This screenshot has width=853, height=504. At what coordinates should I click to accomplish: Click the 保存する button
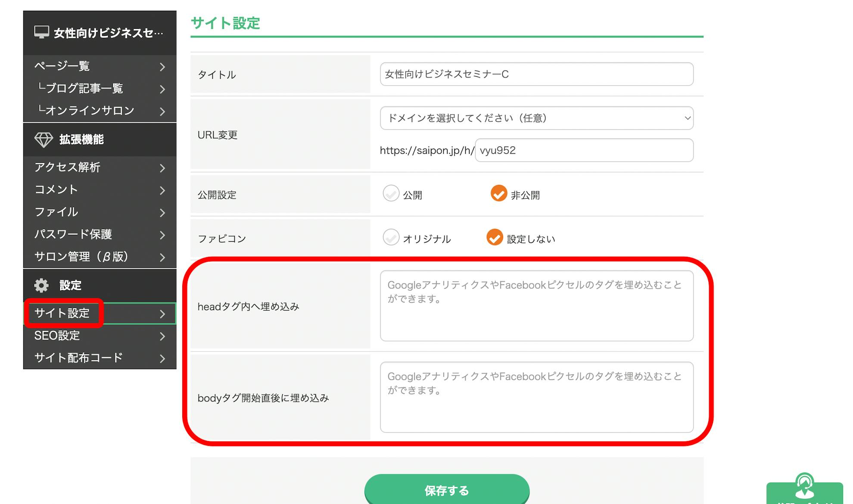pyautogui.click(x=447, y=490)
